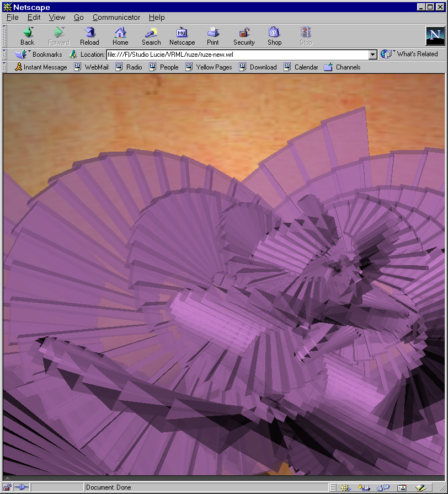Open the File menu
The width and height of the screenshot is (448, 494).
tap(13, 17)
